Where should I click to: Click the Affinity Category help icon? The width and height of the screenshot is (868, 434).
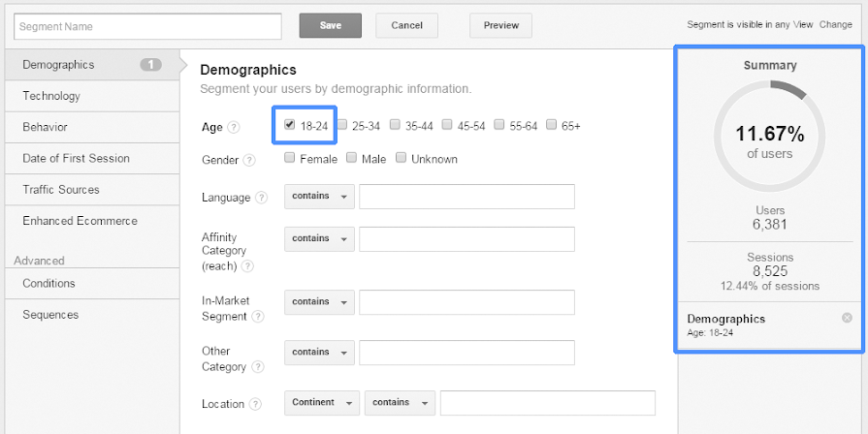pos(248,266)
